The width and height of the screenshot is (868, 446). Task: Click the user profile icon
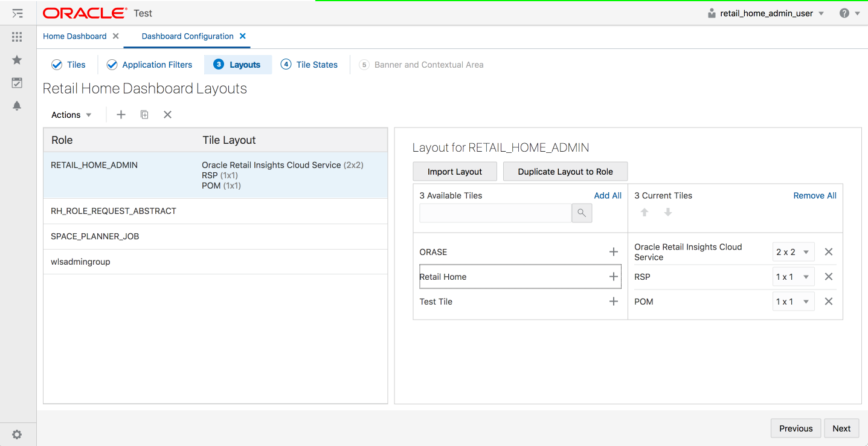(712, 13)
